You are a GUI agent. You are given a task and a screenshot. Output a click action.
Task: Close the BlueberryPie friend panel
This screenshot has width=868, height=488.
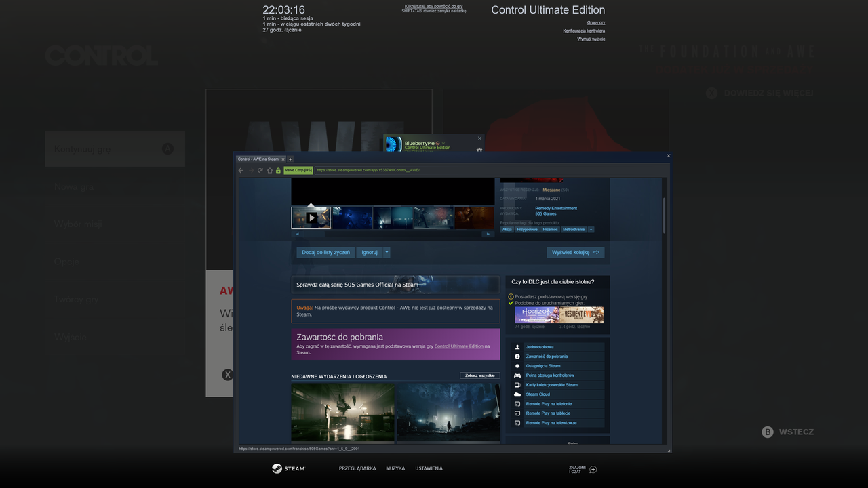479,138
